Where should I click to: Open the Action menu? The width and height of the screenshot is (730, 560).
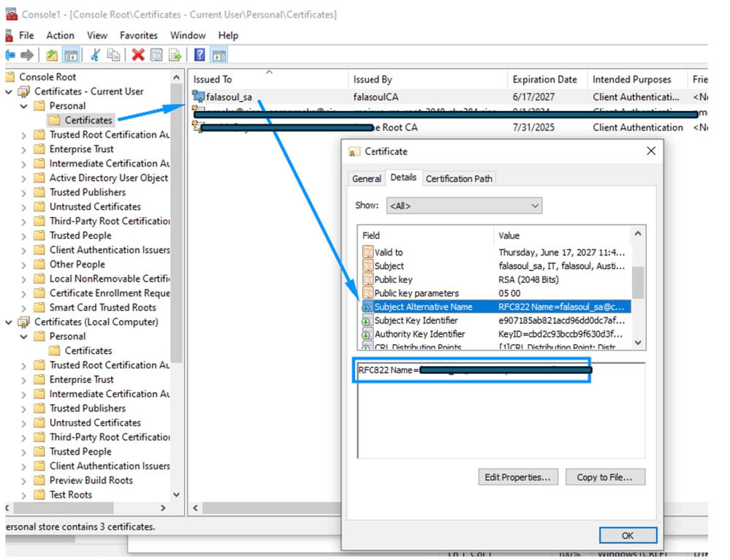pos(60,35)
